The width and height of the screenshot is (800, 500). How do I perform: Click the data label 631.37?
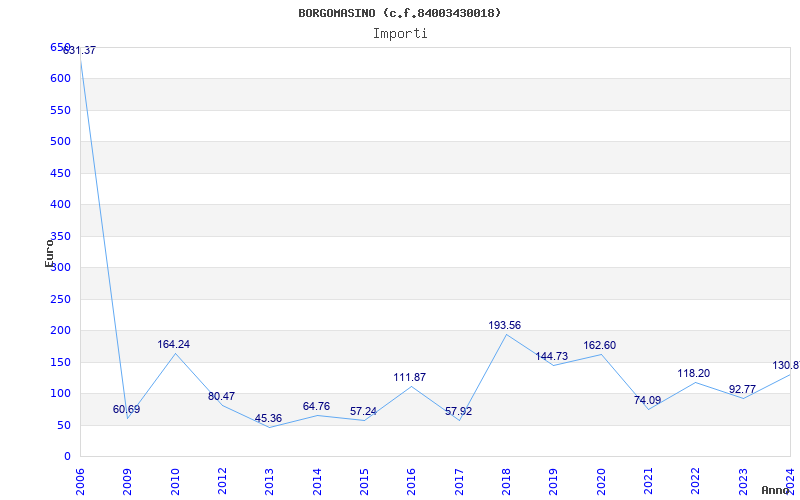[x=79, y=51]
